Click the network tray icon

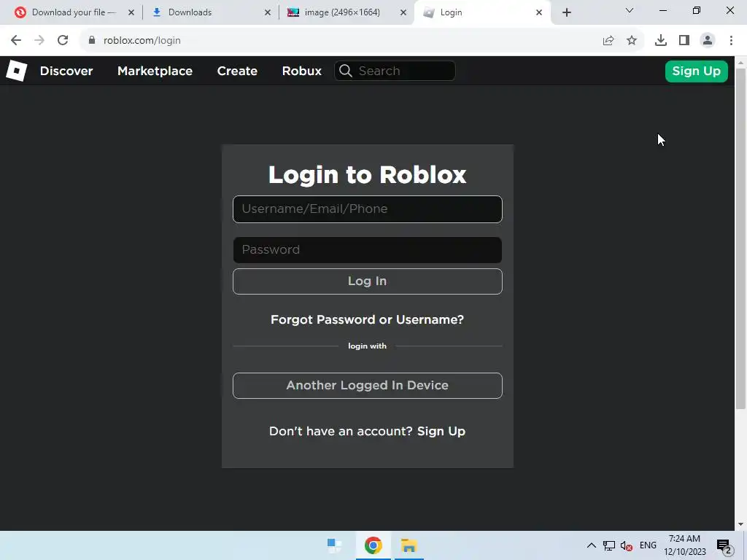tap(608, 545)
